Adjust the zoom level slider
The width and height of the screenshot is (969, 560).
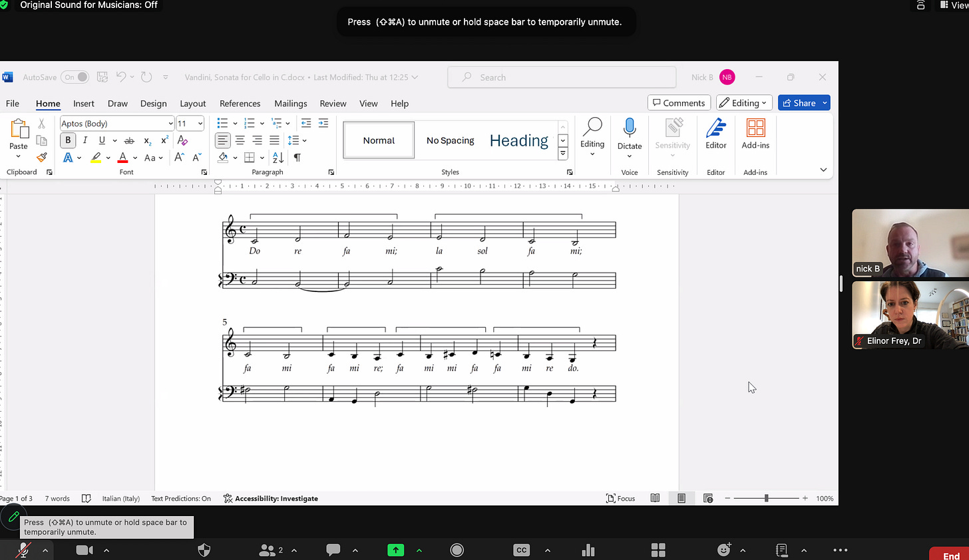tap(766, 498)
